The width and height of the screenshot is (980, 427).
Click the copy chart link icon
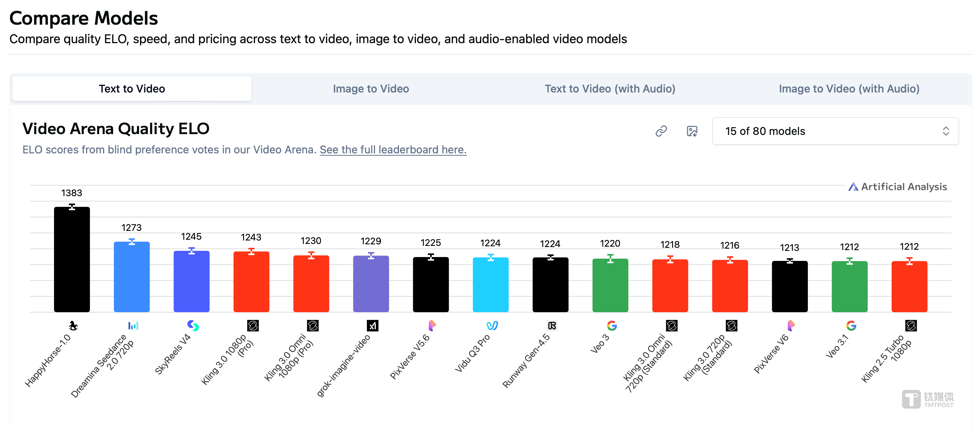[x=661, y=131]
